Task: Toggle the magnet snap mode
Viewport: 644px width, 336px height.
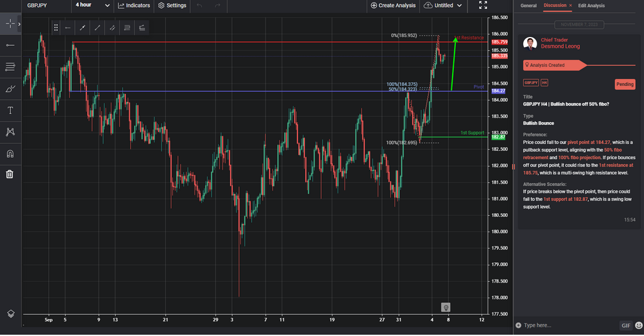Action: [10, 154]
